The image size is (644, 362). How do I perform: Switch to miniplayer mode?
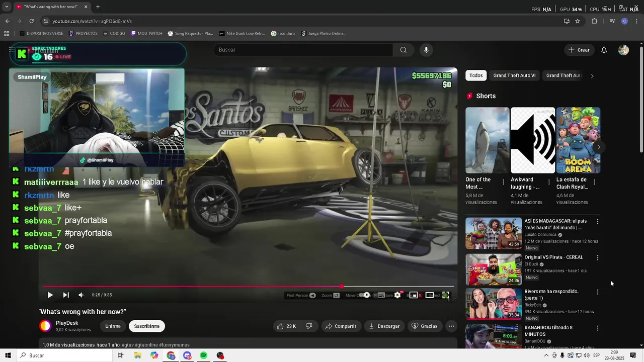click(414, 295)
